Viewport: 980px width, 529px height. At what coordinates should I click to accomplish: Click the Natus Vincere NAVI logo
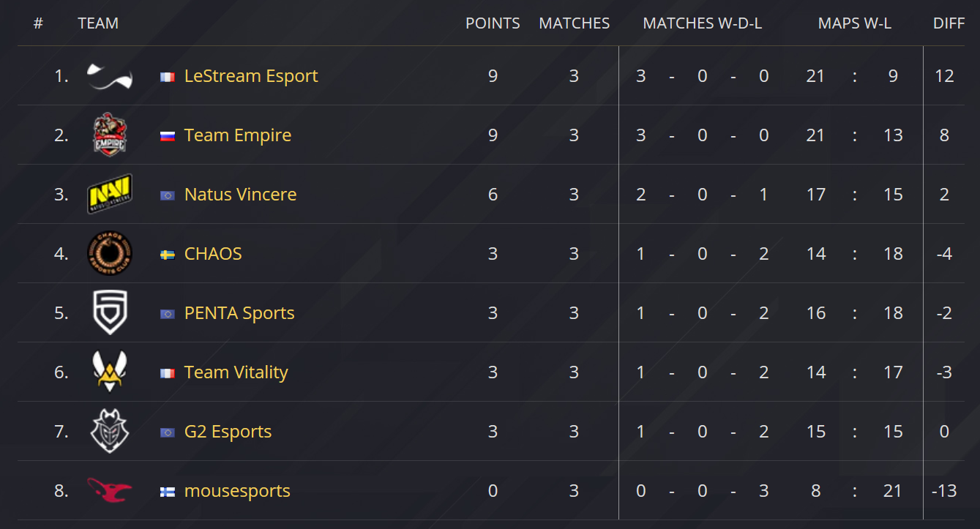[109, 195]
